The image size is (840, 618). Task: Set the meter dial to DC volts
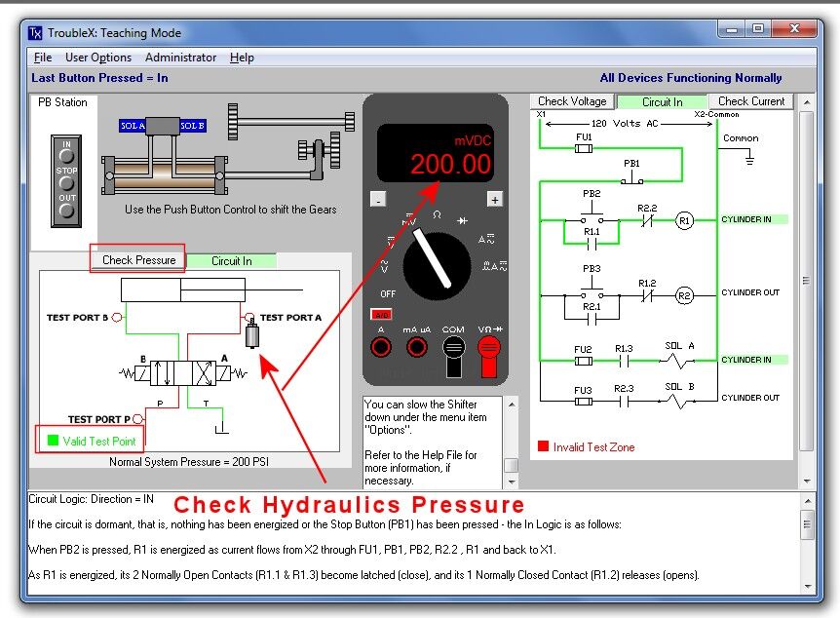(391, 242)
